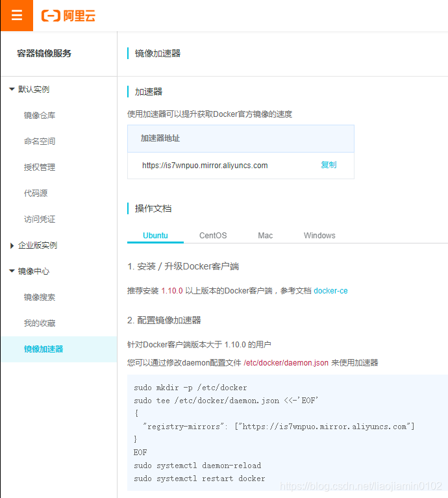Image resolution: width=448 pixels, height=498 pixels.
Task: Go to 授权管理 in sidebar
Action: (40, 168)
